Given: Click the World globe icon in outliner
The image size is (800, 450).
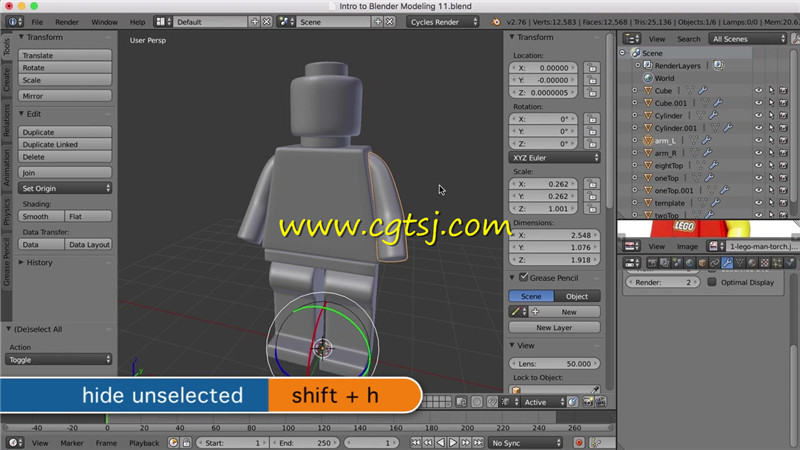Looking at the screenshot, I should tap(648, 78).
